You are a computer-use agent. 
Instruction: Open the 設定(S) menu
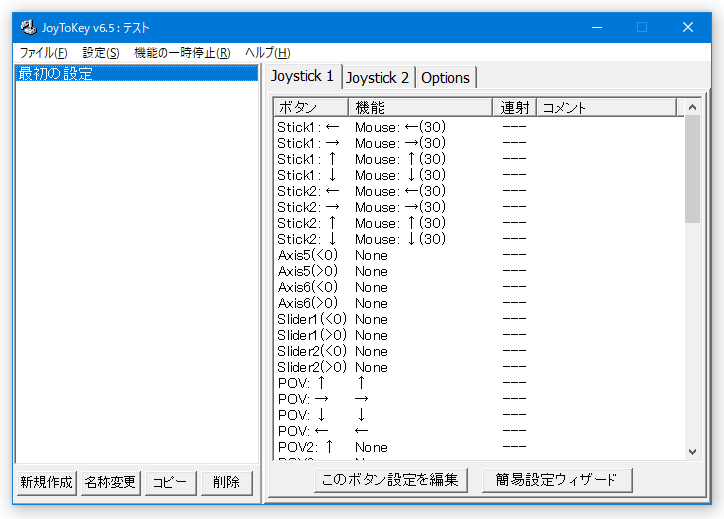pyautogui.click(x=101, y=53)
